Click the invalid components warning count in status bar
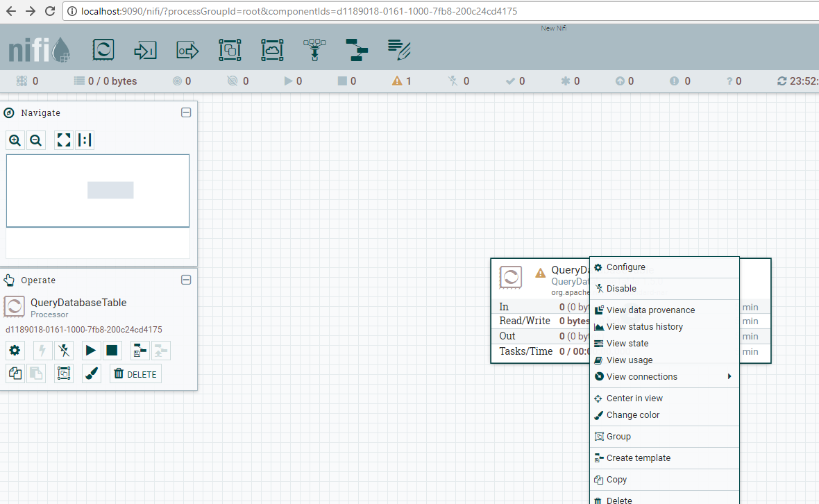Image resolution: width=819 pixels, height=504 pixels. pos(402,81)
